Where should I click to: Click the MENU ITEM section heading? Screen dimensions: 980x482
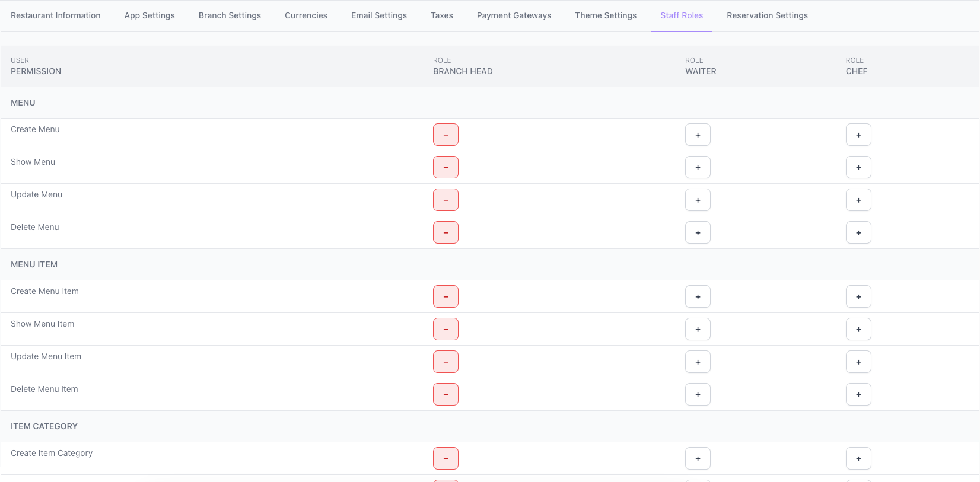[x=34, y=264]
